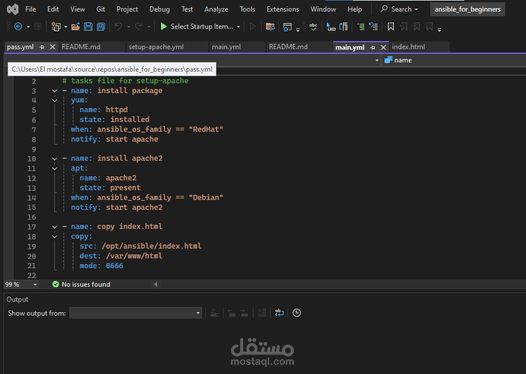Image resolution: width=526 pixels, height=374 pixels.
Task: Click the Output panel clock timestamp icon
Action: (297, 313)
